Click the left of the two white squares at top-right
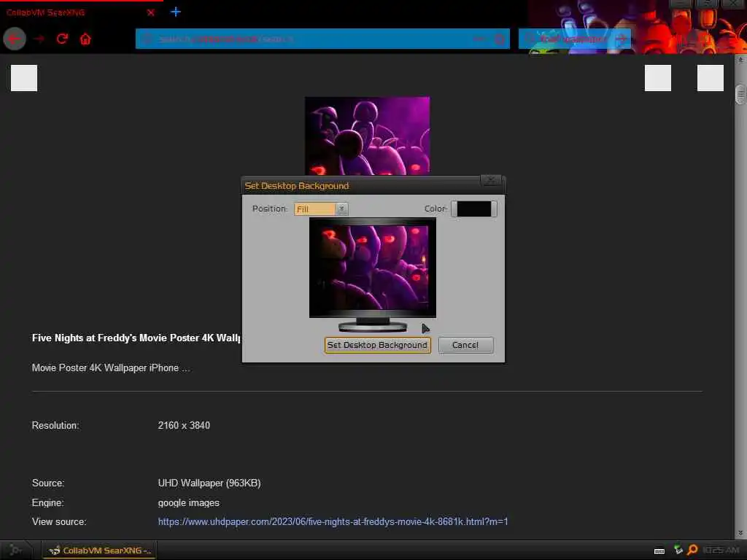Image resolution: width=747 pixels, height=560 pixels. [x=658, y=77]
